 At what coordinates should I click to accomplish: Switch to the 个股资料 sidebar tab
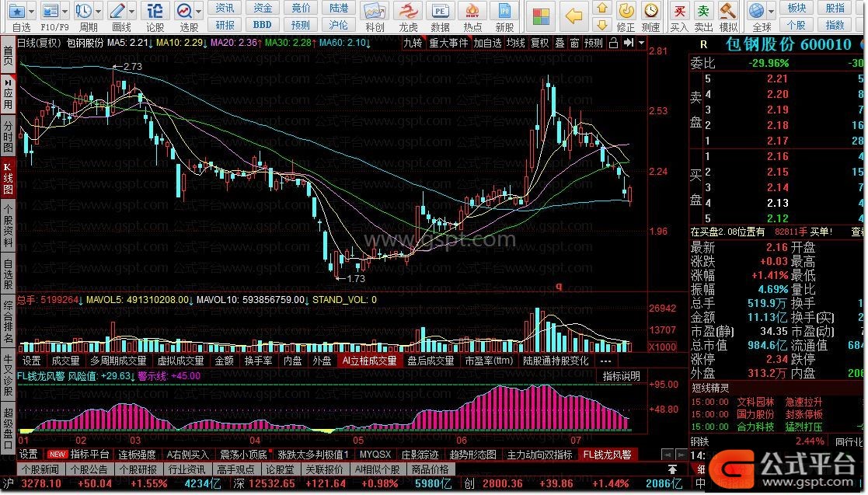click(x=9, y=225)
